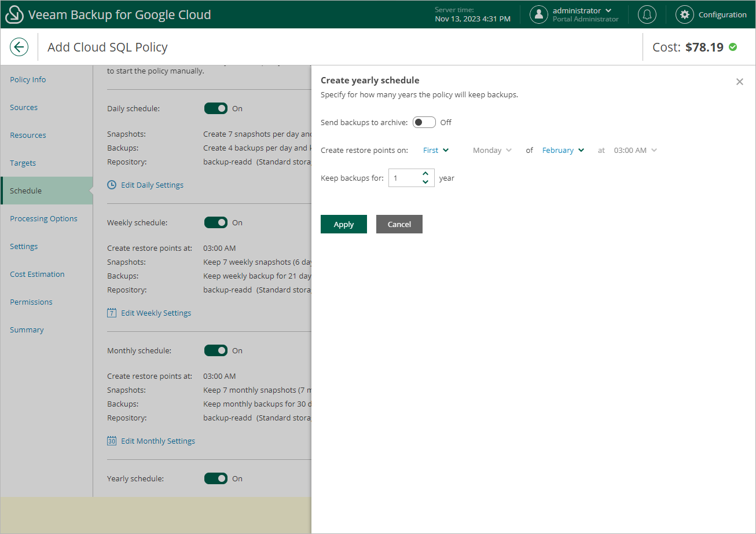Viewport: 756px width, 534px height.
Task: Go to Resources step
Action: pos(28,135)
